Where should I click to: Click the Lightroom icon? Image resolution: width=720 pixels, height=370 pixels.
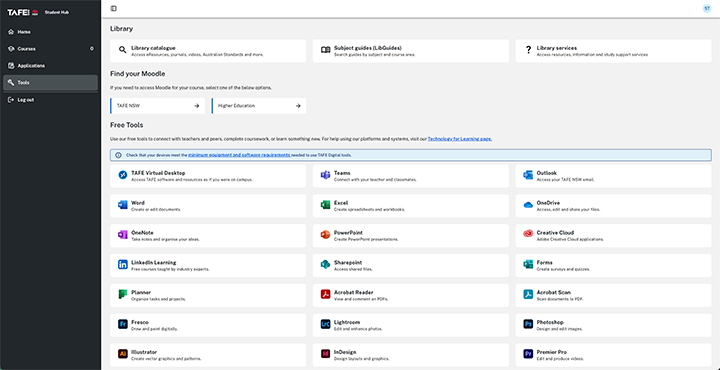[x=326, y=324]
